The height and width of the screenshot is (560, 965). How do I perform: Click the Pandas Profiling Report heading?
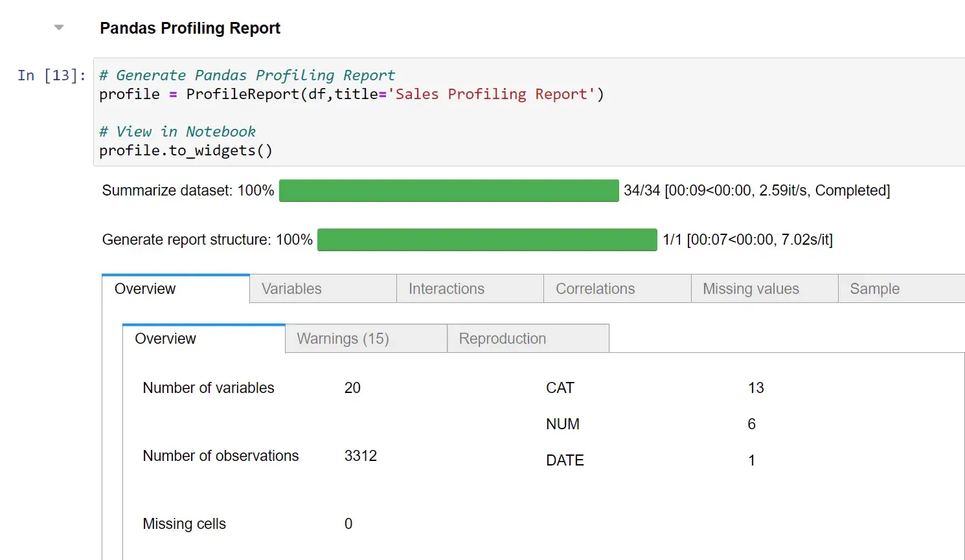point(190,28)
